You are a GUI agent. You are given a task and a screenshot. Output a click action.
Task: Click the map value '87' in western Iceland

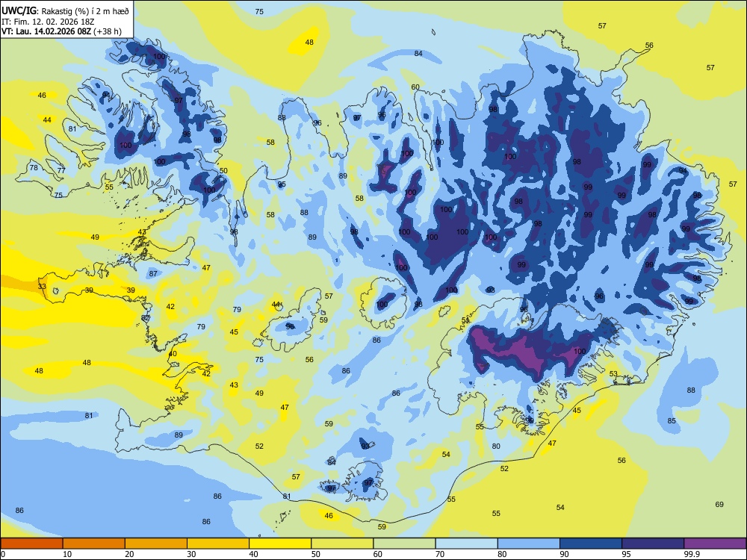pos(153,274)
